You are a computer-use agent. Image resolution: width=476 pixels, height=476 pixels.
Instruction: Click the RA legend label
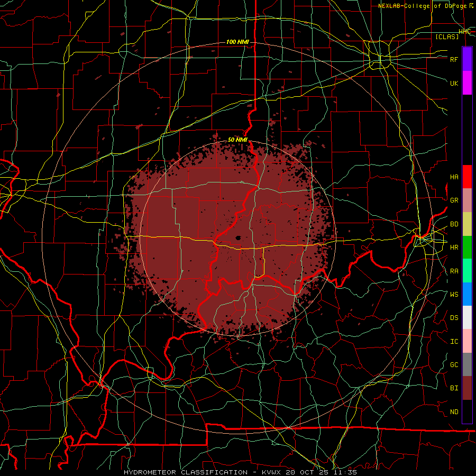pyautogui.click(x=454, y=271)
